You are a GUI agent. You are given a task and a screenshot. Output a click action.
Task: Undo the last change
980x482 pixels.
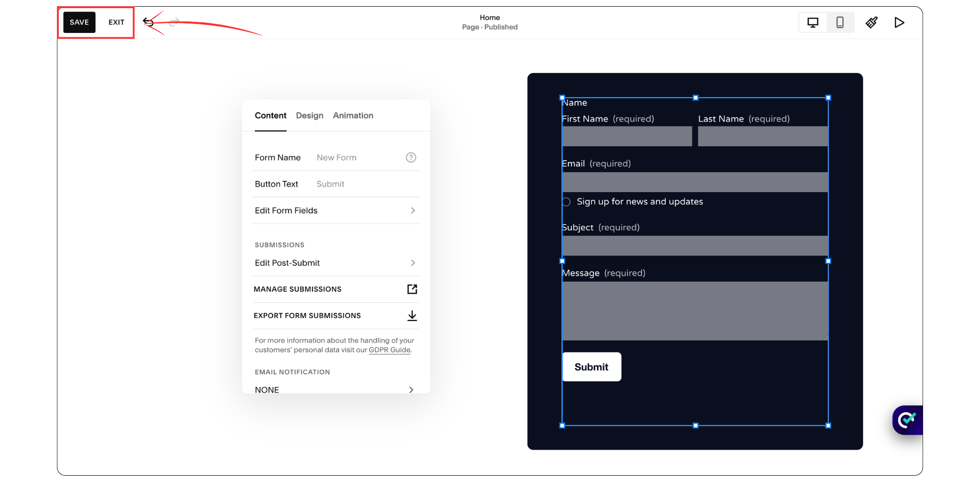[148, 22]
